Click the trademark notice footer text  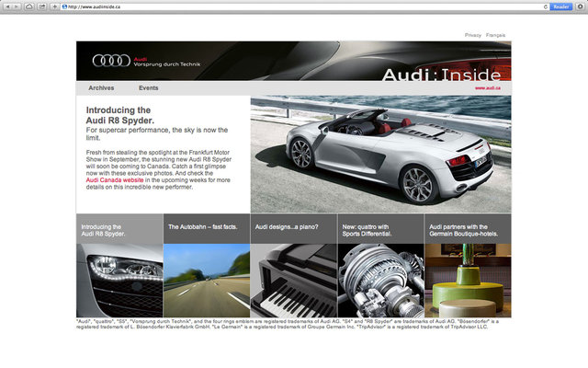point(288,324)
